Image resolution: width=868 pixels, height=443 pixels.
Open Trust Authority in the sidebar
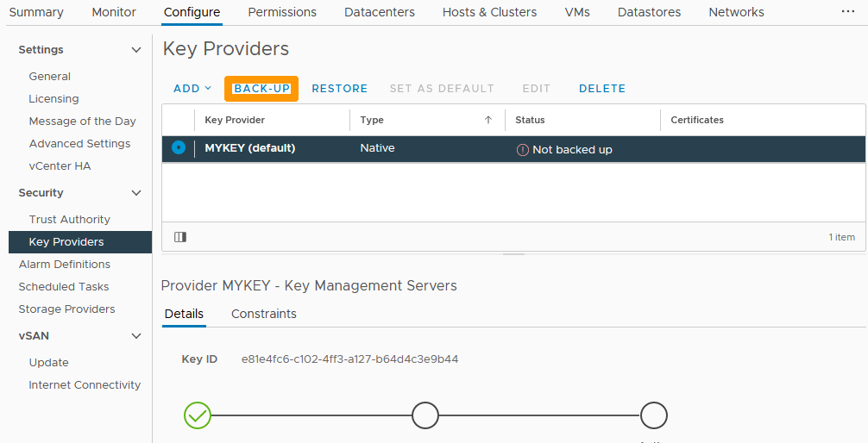70,220
